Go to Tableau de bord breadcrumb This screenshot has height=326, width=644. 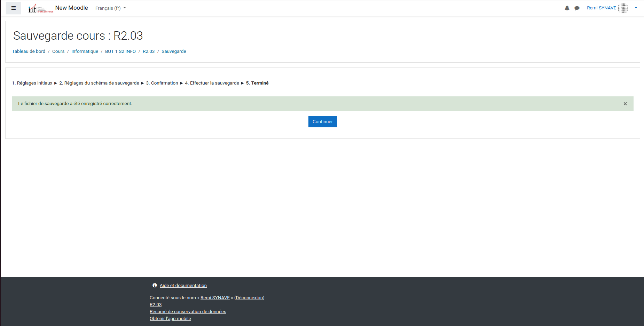[x=29, y=51]
